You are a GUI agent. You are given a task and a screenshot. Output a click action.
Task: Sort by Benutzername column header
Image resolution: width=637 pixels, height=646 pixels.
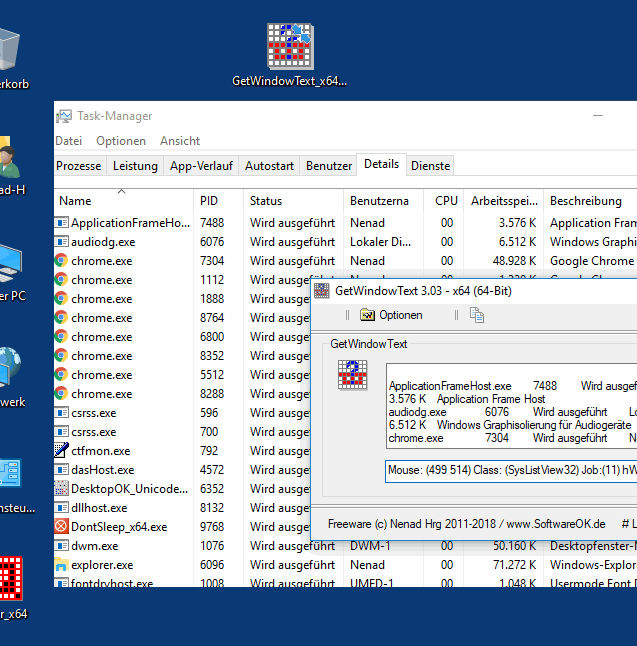[x=383, y=201]
